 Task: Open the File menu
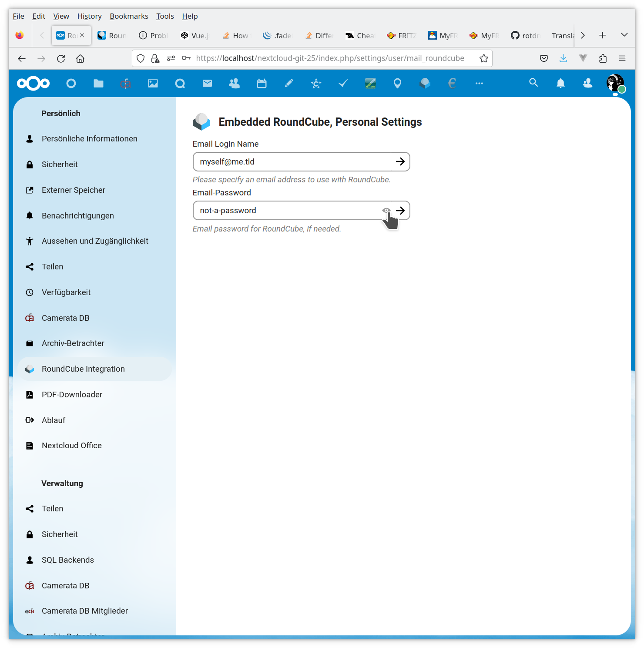pos(18,16)
